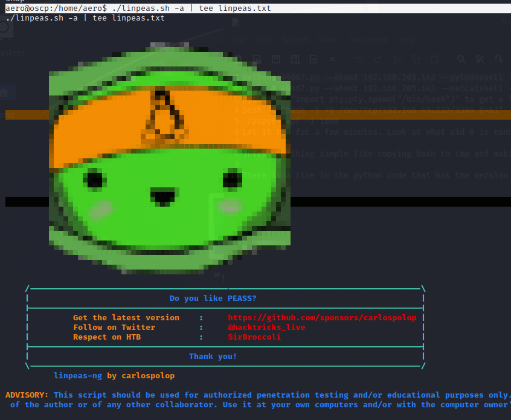Open Edit menu in editor window behind
This screenshot has width=511, height=420.
[263, 40]
